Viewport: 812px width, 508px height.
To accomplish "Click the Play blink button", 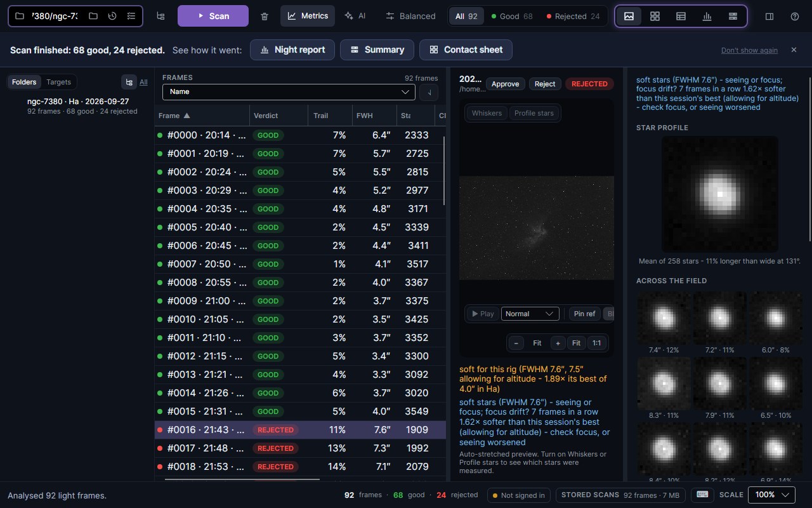I will click(482, 314).
